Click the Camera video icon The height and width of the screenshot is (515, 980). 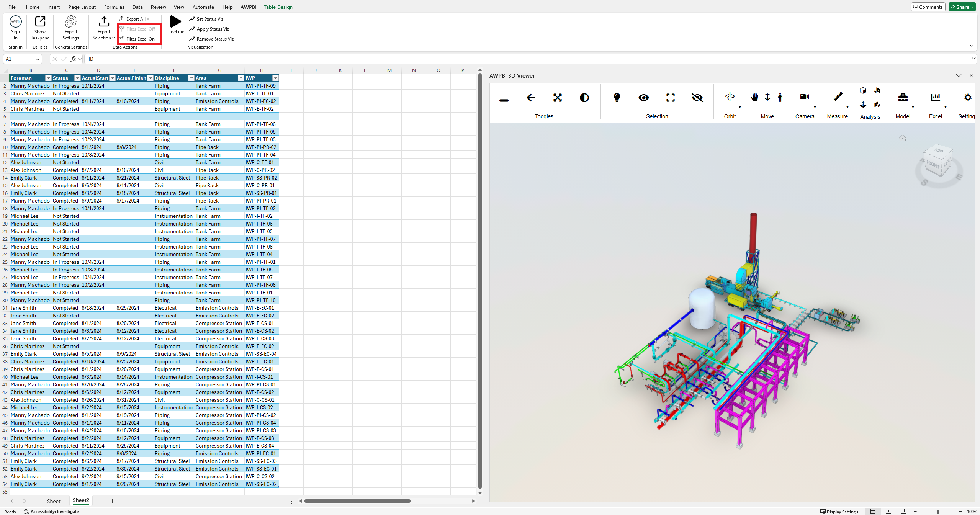[805, 97]
